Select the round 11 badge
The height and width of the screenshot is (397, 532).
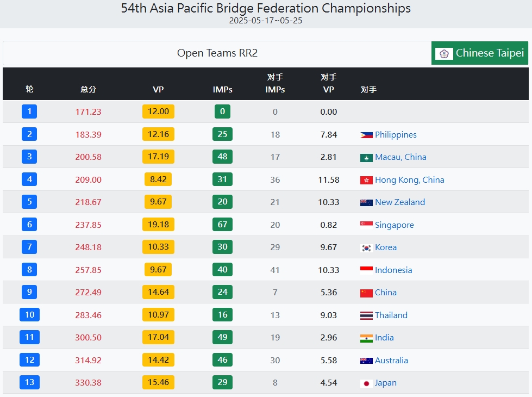pyautogui.click(x=29, y=337)
